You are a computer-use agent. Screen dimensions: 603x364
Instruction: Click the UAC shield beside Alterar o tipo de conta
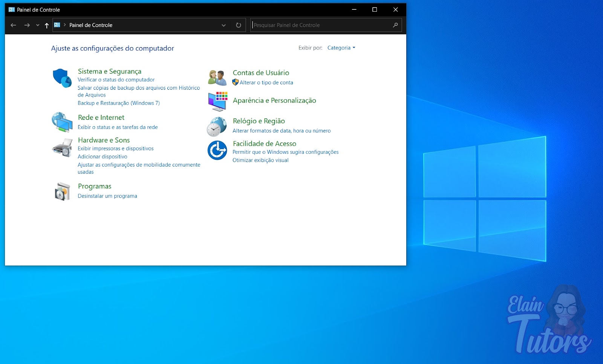pyautogui.click(x=236, y=82)
